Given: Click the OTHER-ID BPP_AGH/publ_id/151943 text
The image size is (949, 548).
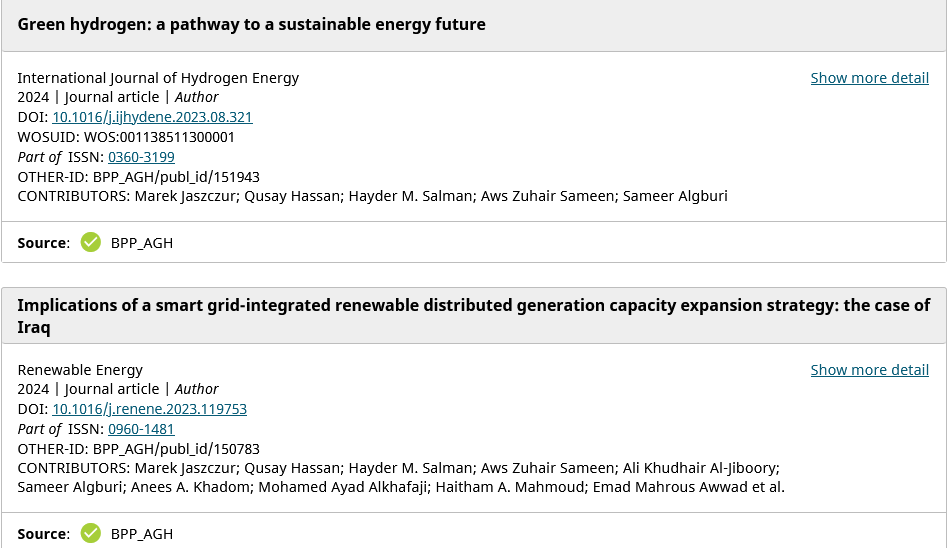Looking at the screenshot, I should (138, 177).
